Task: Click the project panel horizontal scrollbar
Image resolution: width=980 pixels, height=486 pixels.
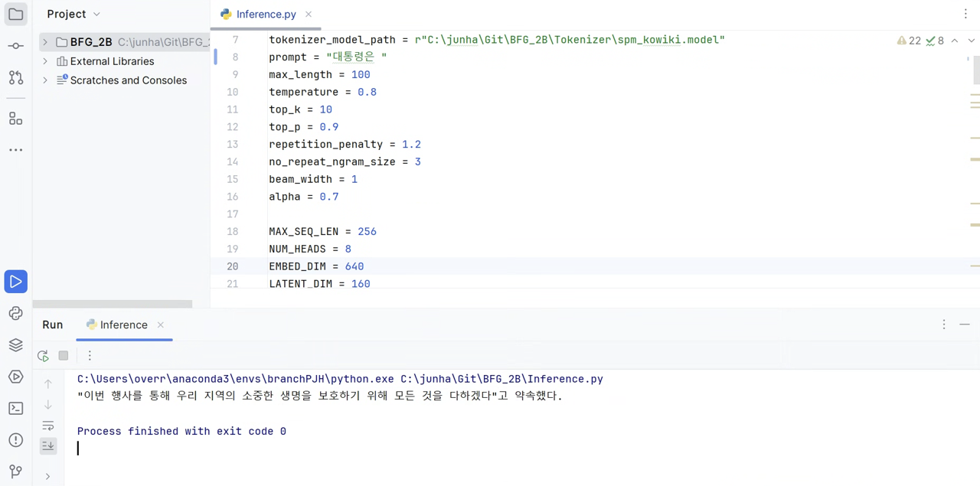Action: 113,304
